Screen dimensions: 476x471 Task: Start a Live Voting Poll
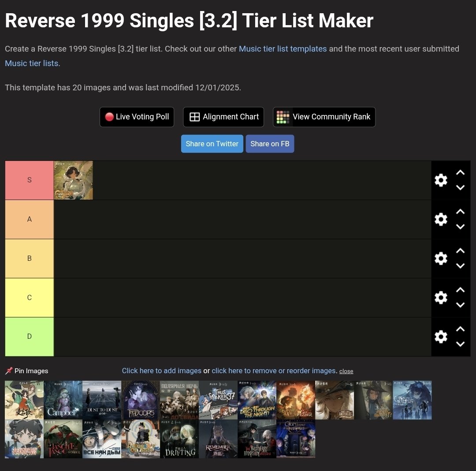click(x=137, y=117)
